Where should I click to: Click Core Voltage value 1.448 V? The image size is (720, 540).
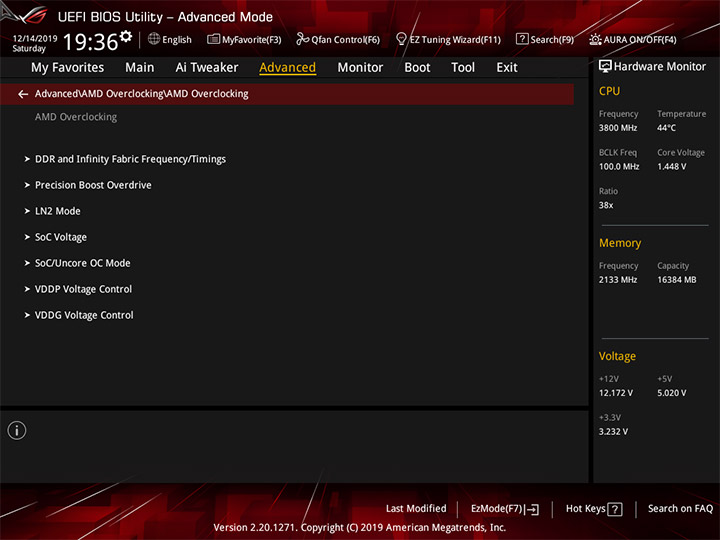point(671,167)
